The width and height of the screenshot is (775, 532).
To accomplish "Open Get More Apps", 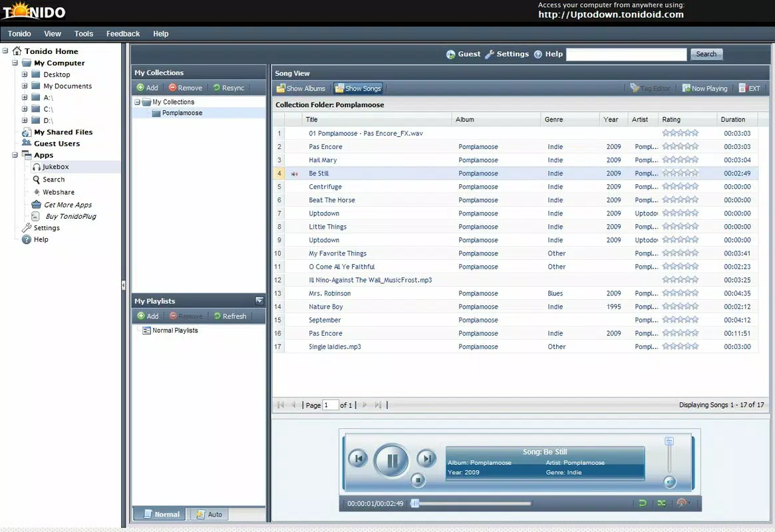I will point(63,205).
